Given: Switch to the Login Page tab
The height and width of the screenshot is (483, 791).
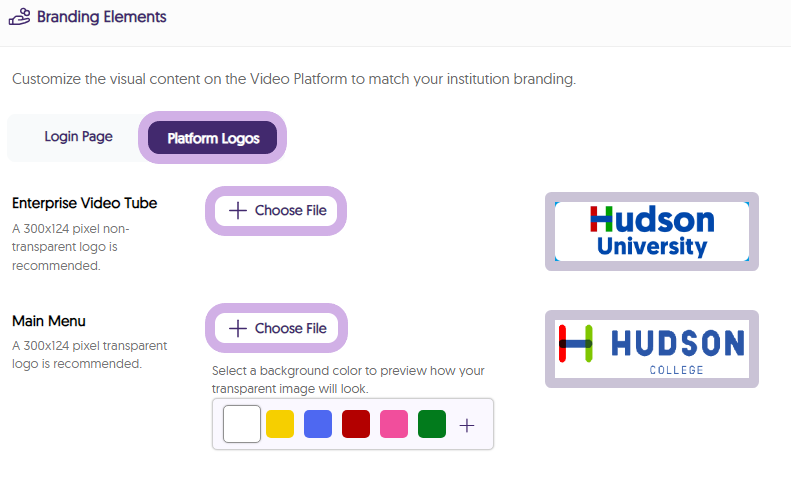Looking at the screenshot, I should 78,137.
